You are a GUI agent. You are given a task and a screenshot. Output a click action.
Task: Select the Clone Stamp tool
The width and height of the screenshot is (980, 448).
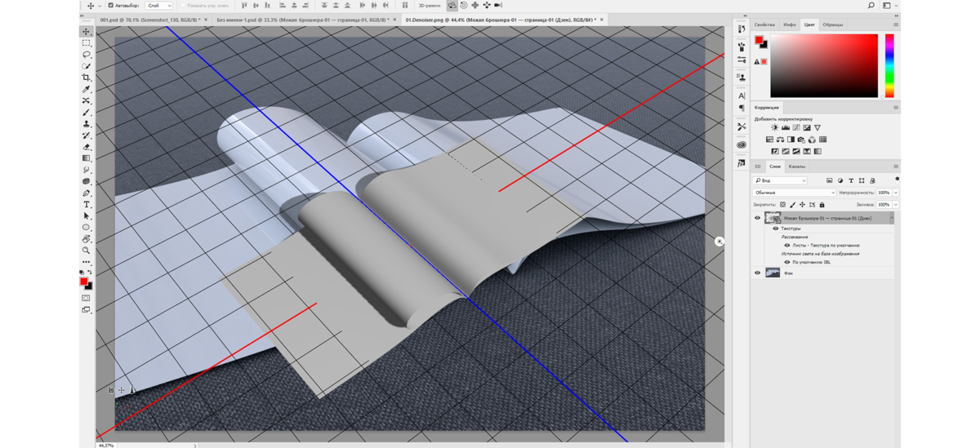click(87, 124)
